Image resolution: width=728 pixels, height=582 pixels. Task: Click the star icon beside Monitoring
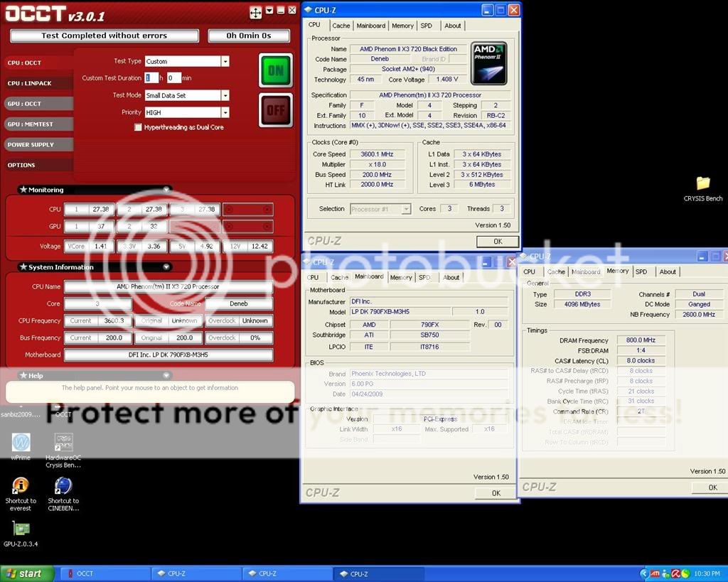23,189
